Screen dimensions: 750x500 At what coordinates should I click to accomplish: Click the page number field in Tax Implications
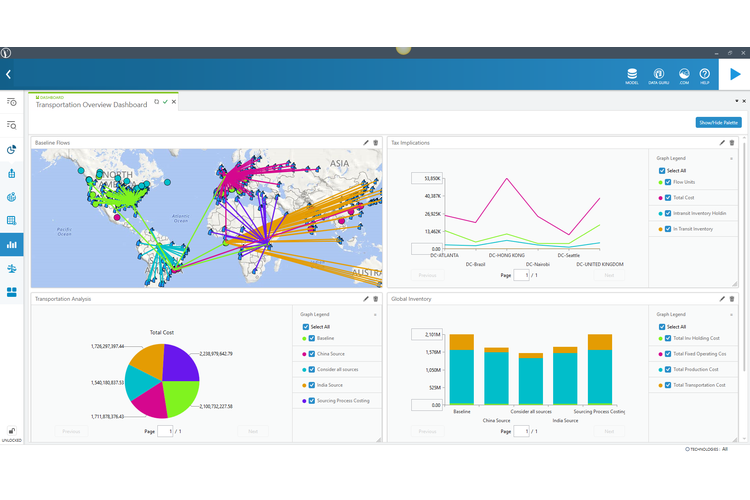point(521,275)
